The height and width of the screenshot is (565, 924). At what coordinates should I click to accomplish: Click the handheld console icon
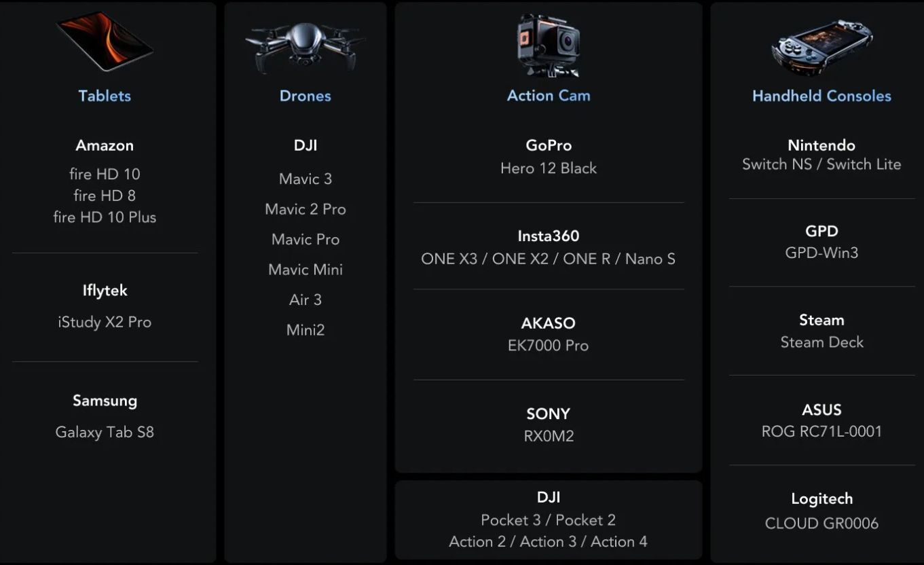point(821,45)
